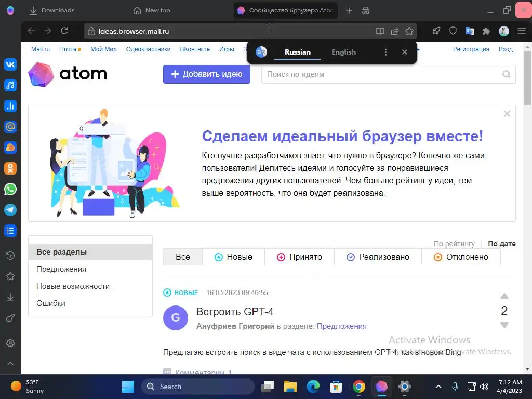Open the shield protection icon
The width and height of the screenshot is (532, 399).
point(453,31)
